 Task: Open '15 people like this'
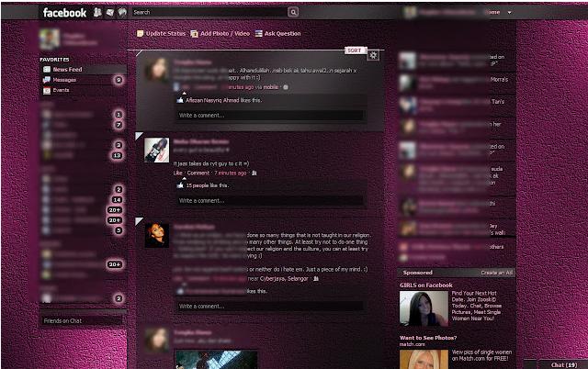coord(207,185)
